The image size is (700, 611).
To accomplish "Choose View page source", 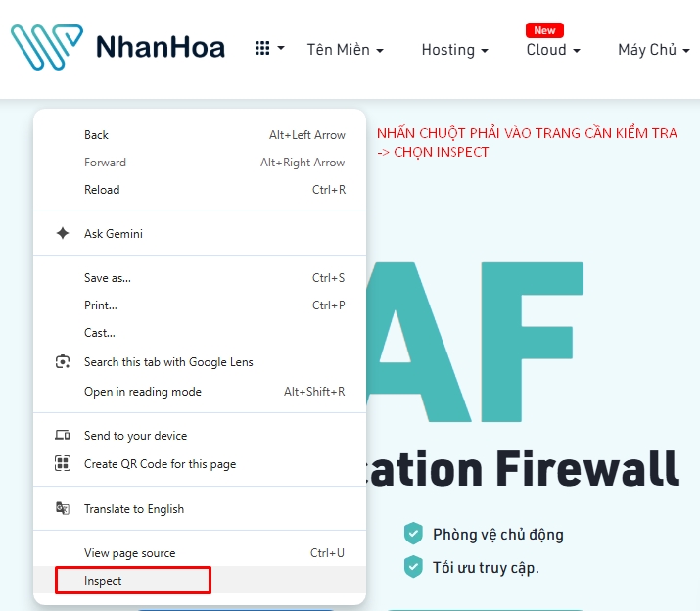I will [x=200, y=553].
